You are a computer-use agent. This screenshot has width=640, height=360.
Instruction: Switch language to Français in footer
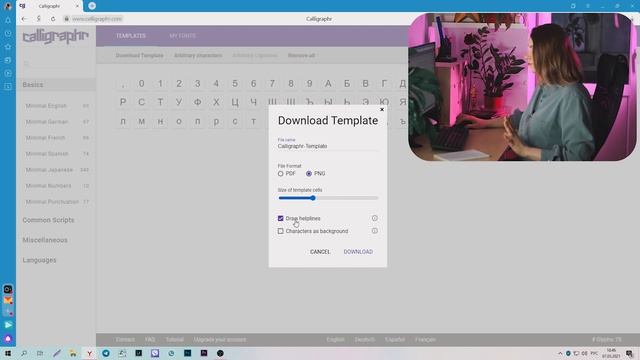click(x=425, y=340)
